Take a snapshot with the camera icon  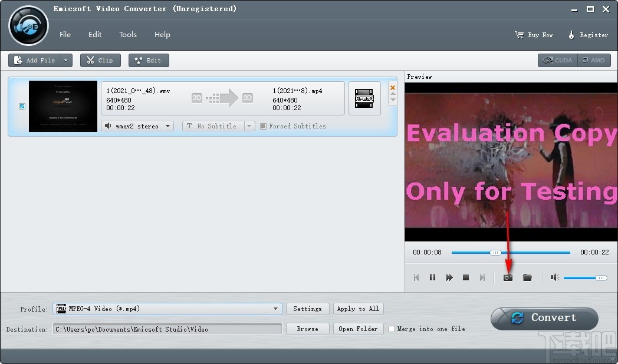(507, 277)
